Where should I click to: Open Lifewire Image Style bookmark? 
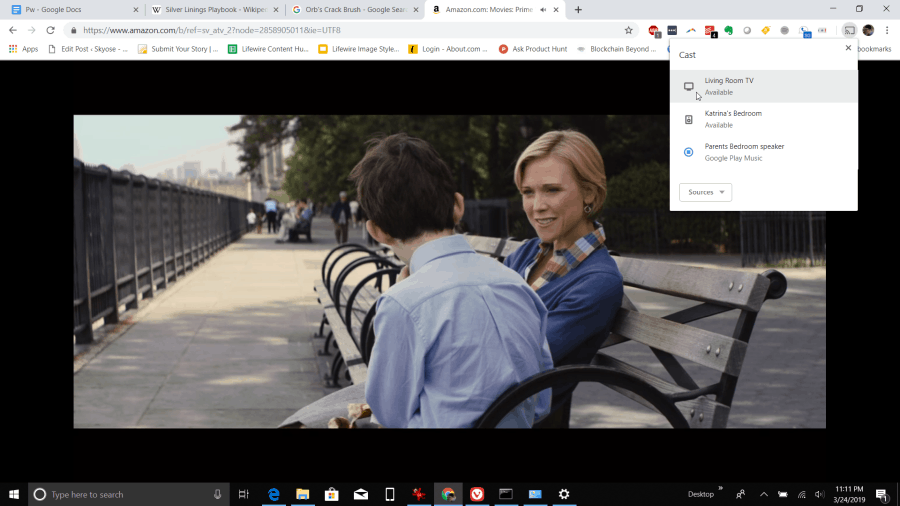pyautogui.click(x=359, y=49)
